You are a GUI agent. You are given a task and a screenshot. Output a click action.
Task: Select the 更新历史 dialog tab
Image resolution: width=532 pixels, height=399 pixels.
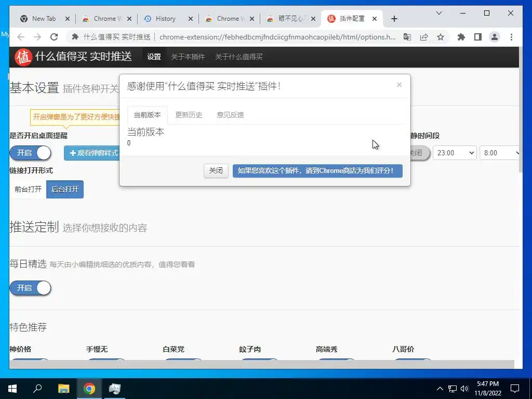189,115
